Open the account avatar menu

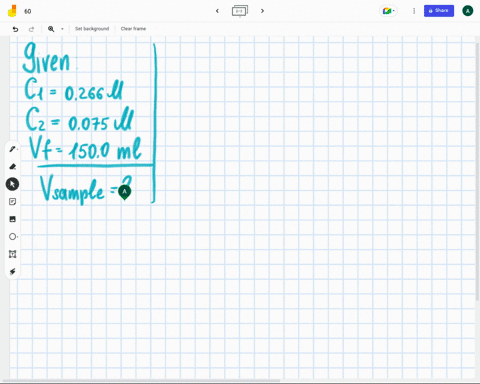tap(468, 11)
